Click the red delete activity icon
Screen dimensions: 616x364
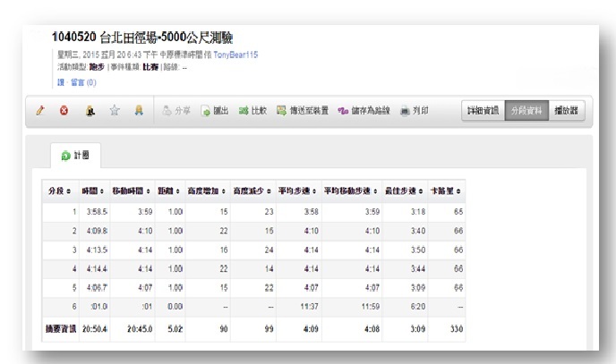click(x=64, y=111)
